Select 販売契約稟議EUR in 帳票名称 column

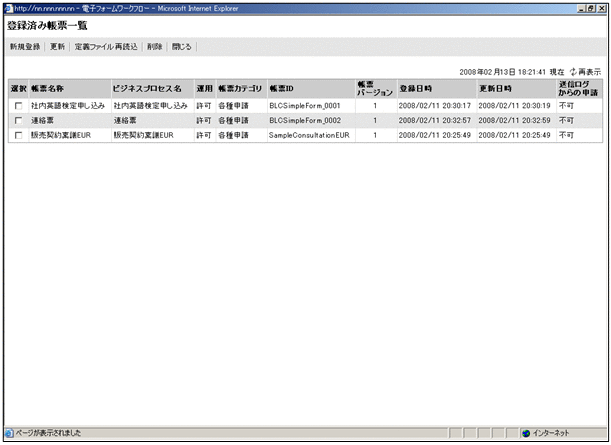[61, 135]
